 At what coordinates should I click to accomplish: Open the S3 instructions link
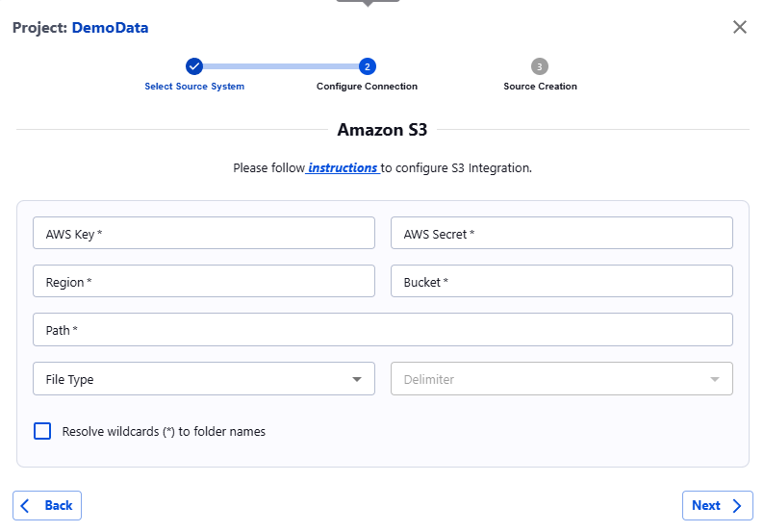click(x=343, y=167)
